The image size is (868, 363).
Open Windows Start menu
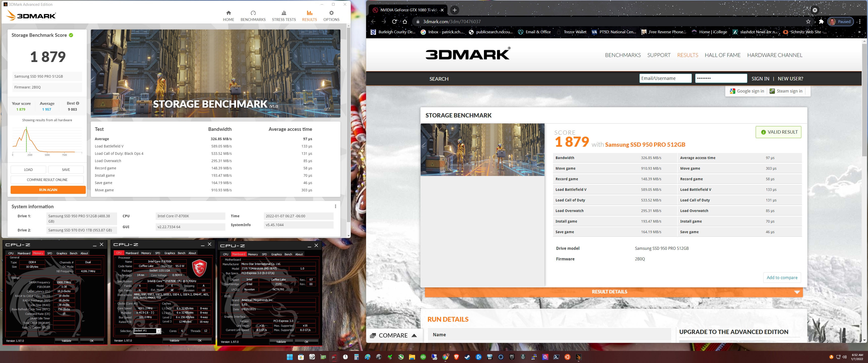point(289,357)
